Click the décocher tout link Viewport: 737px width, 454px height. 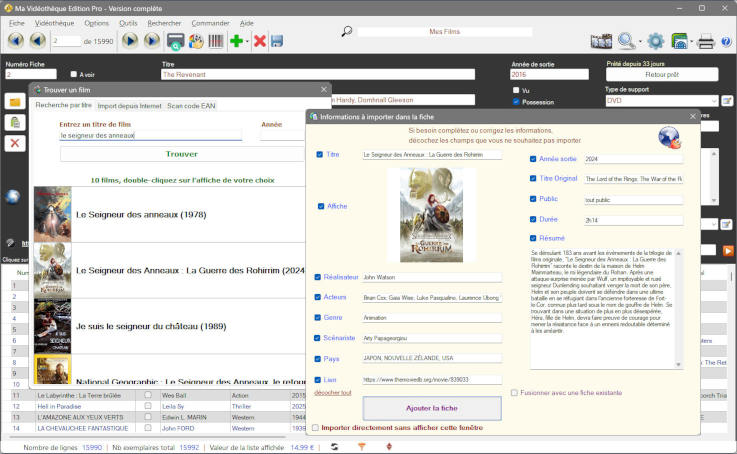coord(332,393)
